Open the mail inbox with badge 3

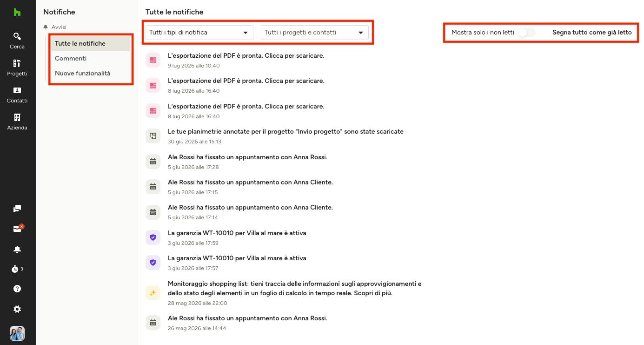pos(18,229)
